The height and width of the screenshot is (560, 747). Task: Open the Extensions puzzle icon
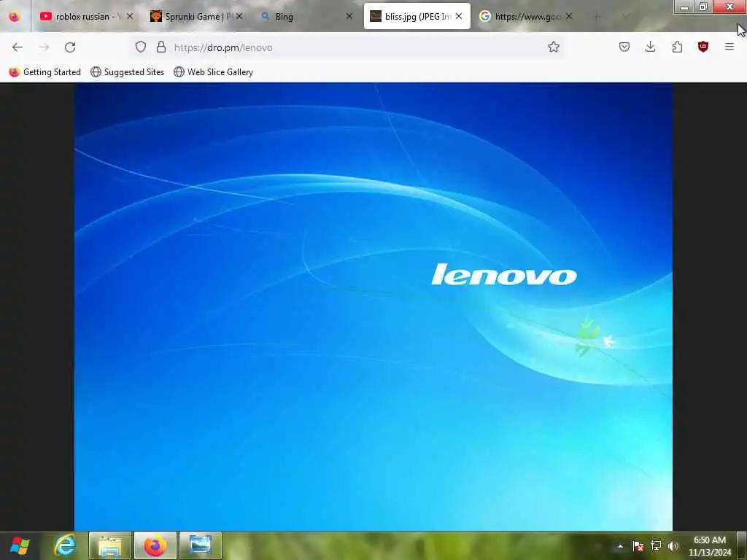[x=677, y=47]
